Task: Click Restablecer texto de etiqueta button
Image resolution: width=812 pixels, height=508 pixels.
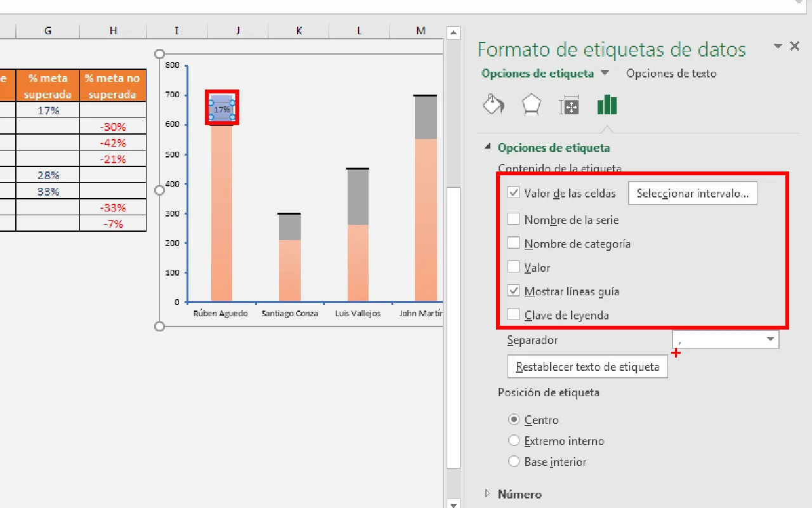Action: [587, 366]
